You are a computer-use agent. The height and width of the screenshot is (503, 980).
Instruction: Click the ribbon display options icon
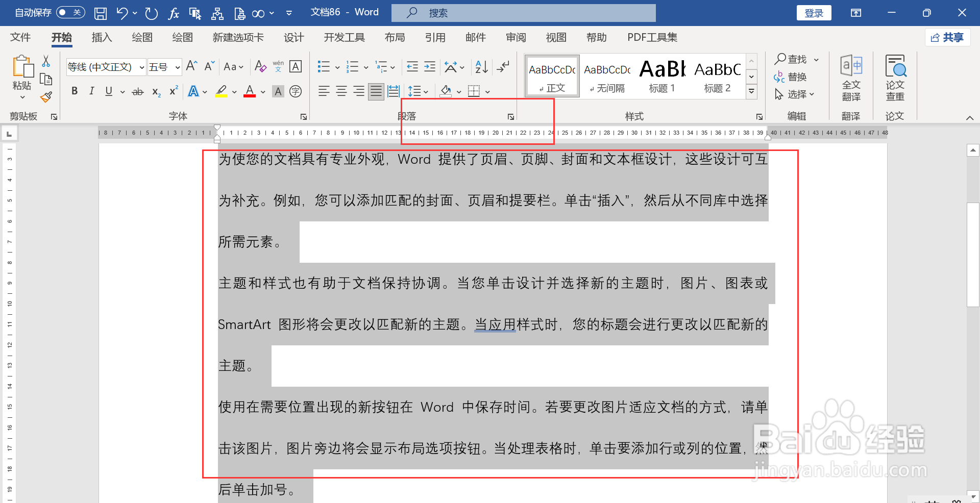pos(856,13)
